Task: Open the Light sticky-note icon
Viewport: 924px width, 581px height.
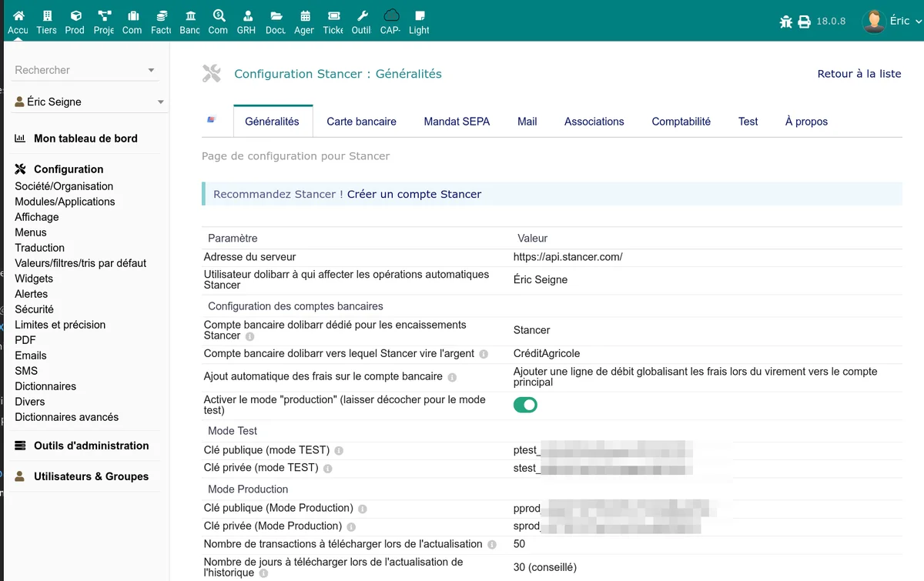Action: click(419, 15)
